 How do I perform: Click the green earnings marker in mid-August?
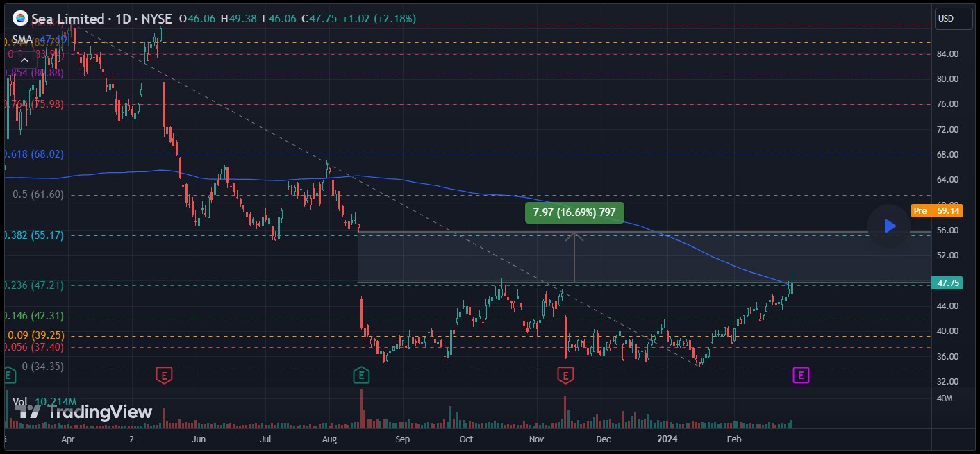click(x=360, y=376)
